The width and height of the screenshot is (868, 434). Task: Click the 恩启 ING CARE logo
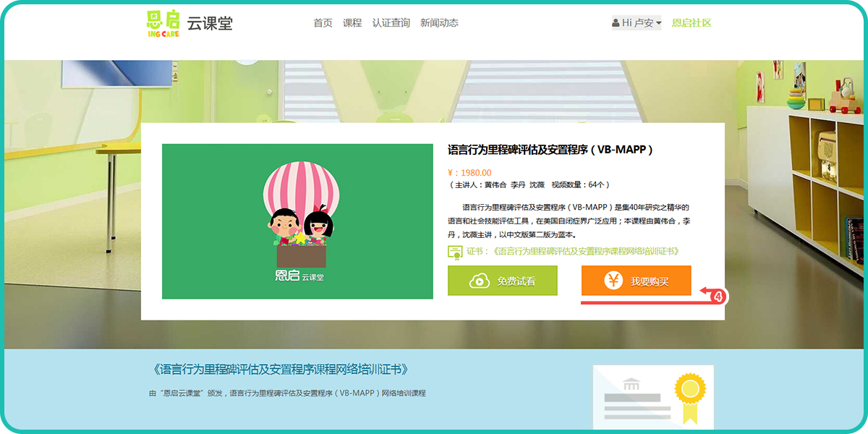pos(163,23)
